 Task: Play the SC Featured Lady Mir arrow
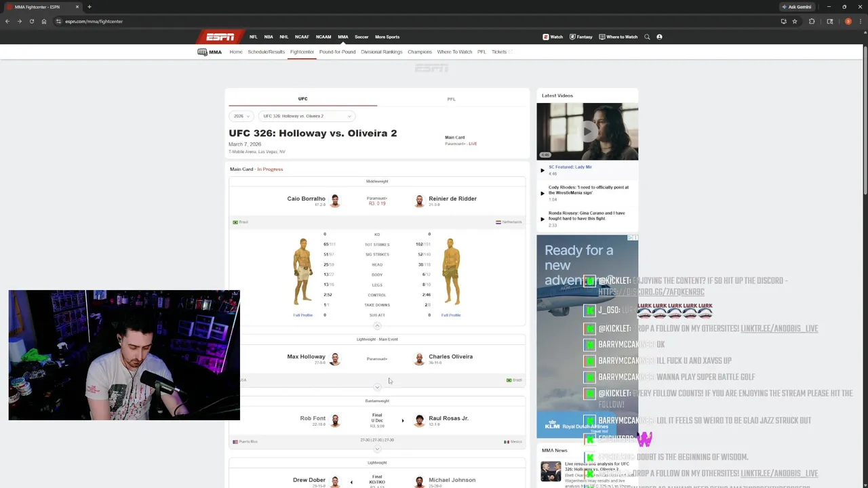[542, 170]
